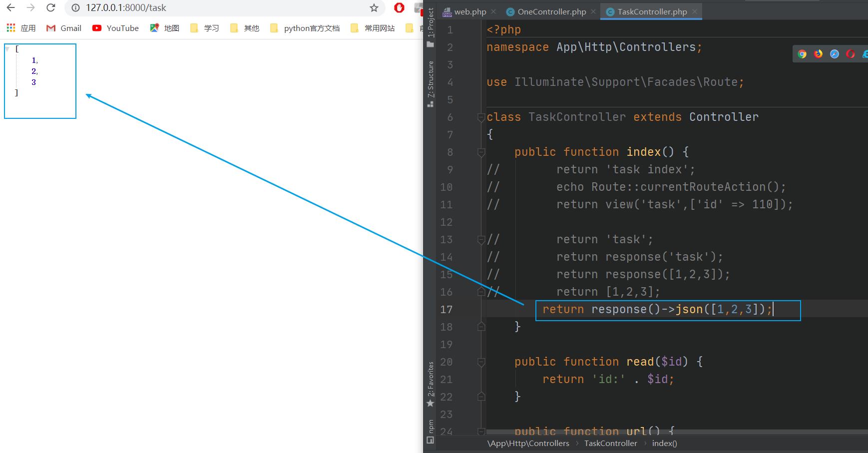This screenshot has height=453, width=868.
Task: Open the Gmail bookmark
Action: tap(63, 28)
